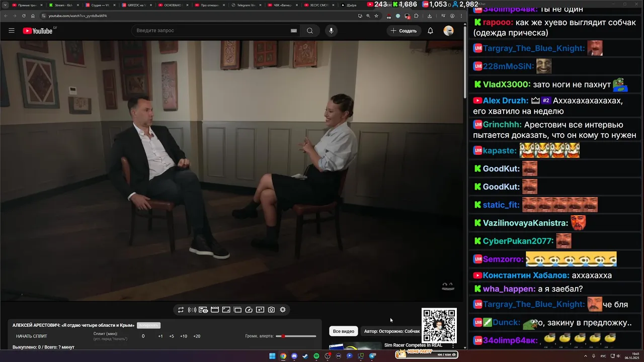Open YouTube notifications bell

pos(430,31)
